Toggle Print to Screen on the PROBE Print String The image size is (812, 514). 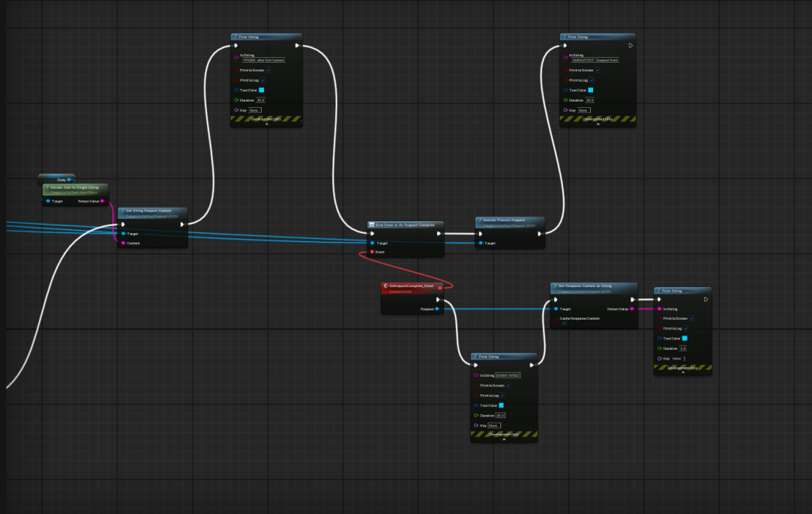click(269, 70)
